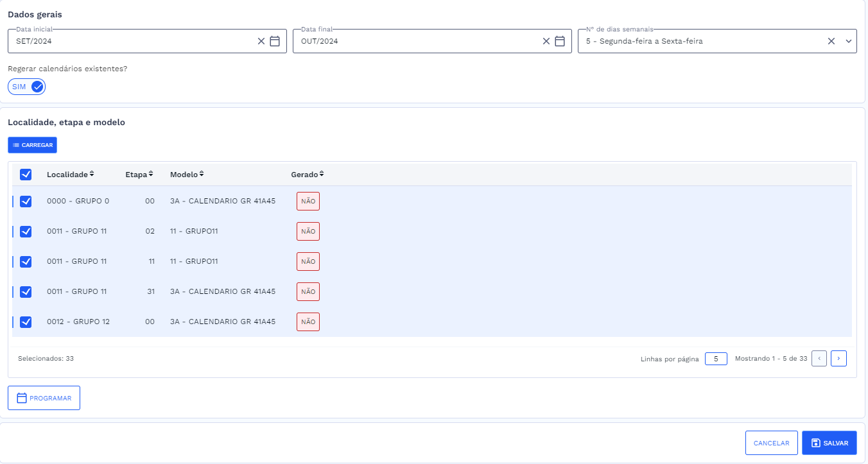This screenshot has width=868, height=464.
Task: Click the Carregar button
Action: (x=32, y=145)
